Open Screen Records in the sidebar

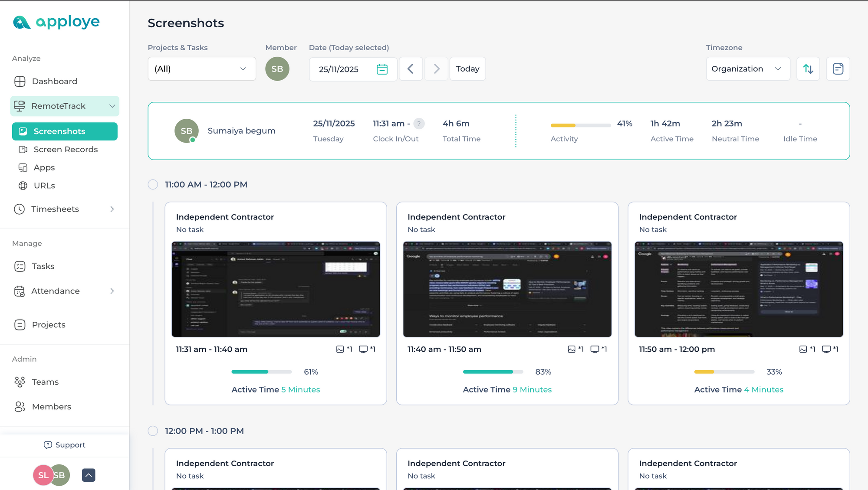[x=66, y=150]
